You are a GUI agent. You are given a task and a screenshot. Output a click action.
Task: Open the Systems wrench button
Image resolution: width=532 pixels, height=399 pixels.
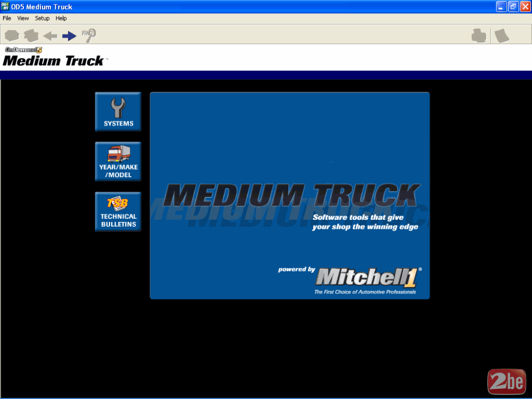click(118, 112)
